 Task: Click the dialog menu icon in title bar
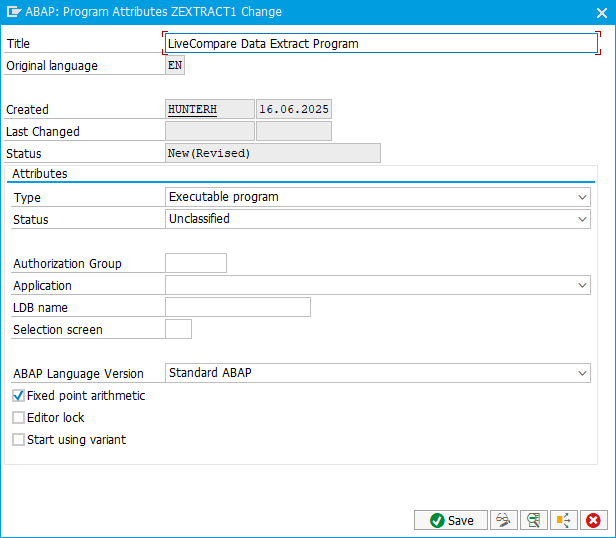(x=14, y=12)
